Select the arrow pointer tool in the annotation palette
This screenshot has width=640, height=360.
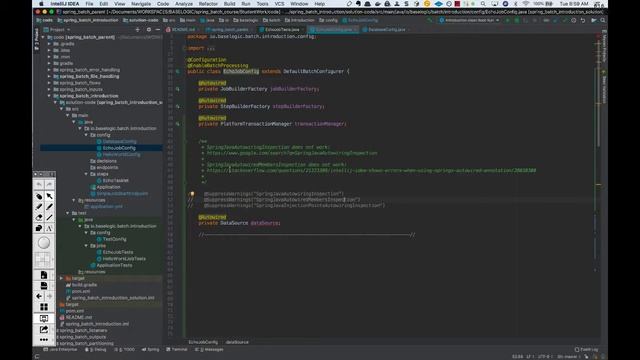(49, 196)
